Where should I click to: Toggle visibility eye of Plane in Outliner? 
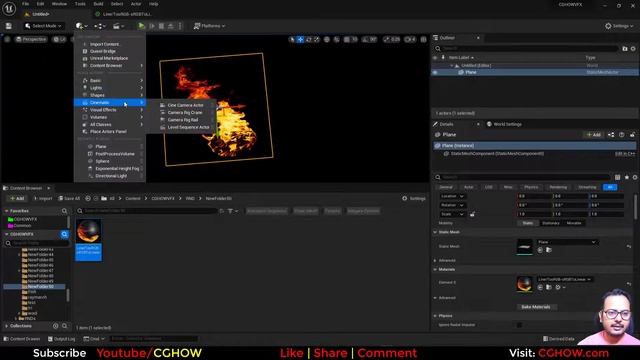[435, 72]
